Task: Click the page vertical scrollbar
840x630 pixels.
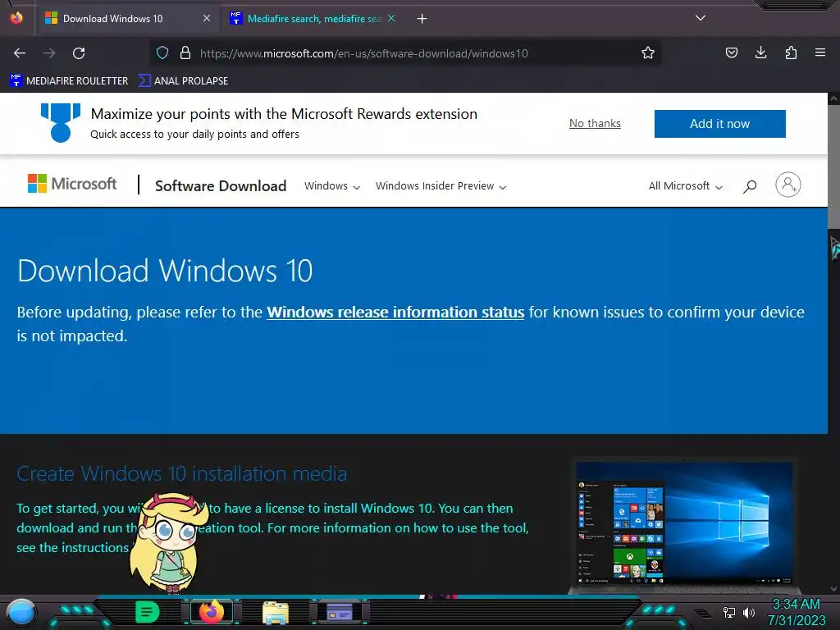Action: (x=833, y=343)
